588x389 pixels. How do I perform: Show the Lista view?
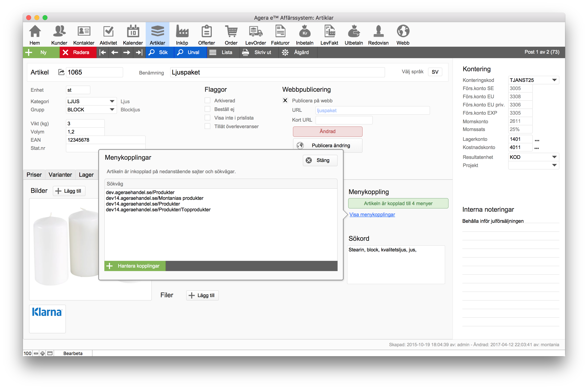[223, 52]
